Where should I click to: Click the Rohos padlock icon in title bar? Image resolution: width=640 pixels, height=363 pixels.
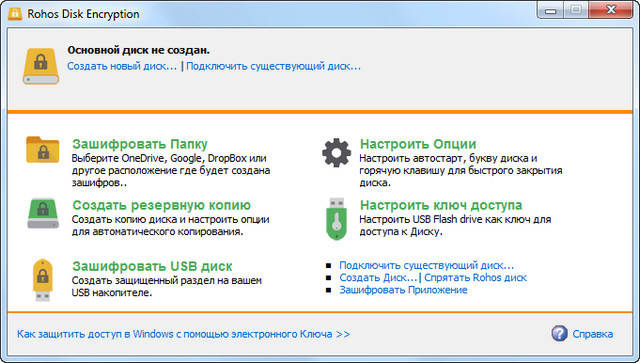click(x=15, y=13)
